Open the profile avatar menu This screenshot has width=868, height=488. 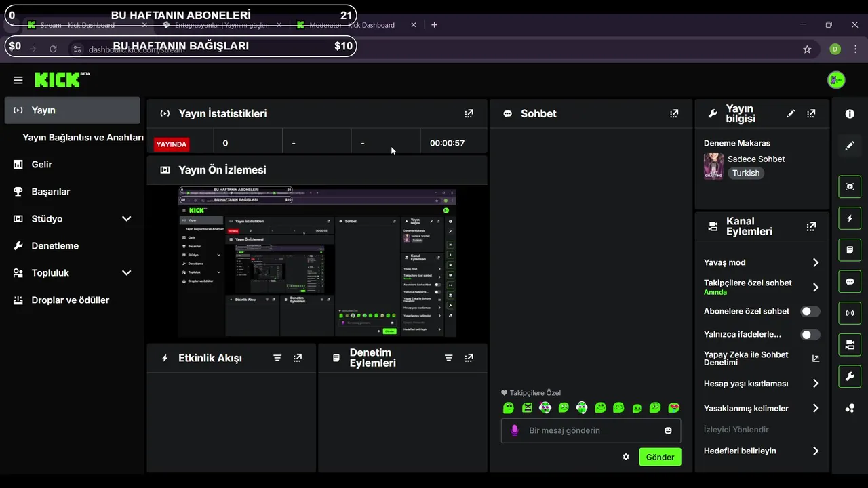coord(836,80)
